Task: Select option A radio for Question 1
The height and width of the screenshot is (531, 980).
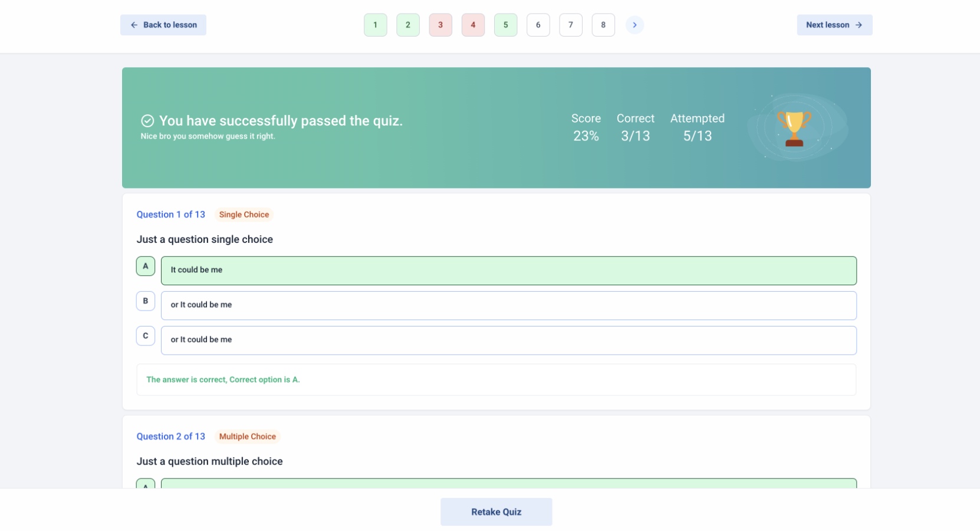Action: click(x=146, y=266)
